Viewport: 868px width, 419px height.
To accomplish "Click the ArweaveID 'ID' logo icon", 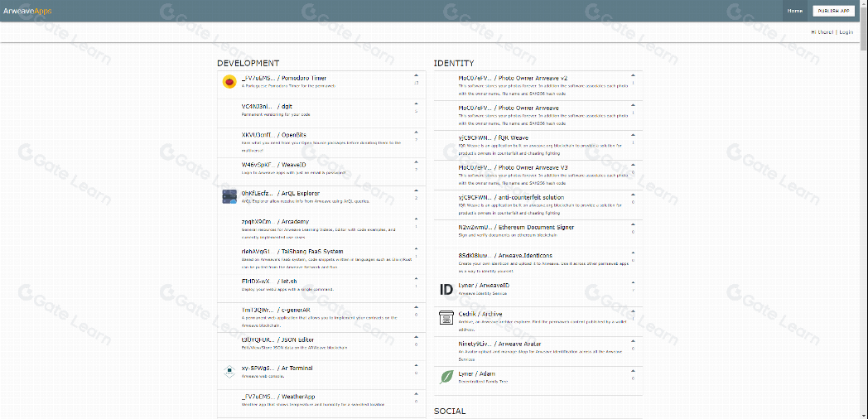I will (x=446, y=289).
